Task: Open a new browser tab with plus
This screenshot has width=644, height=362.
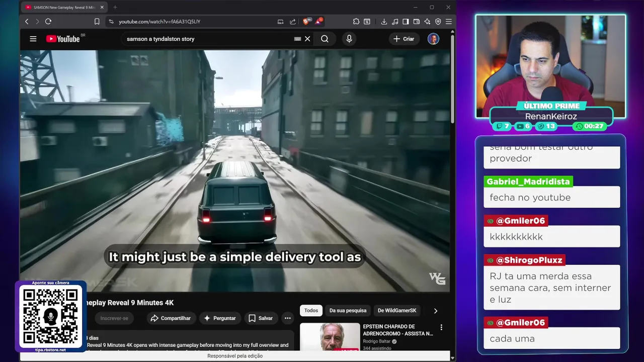Action: (115, 8)
